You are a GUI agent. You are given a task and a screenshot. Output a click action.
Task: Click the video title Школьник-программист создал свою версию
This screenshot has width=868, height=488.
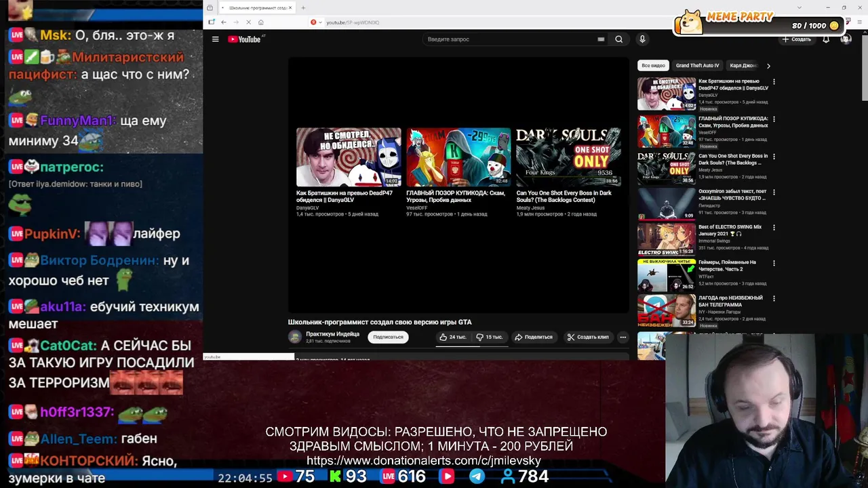pyautogui.click(x=380, y=322)
